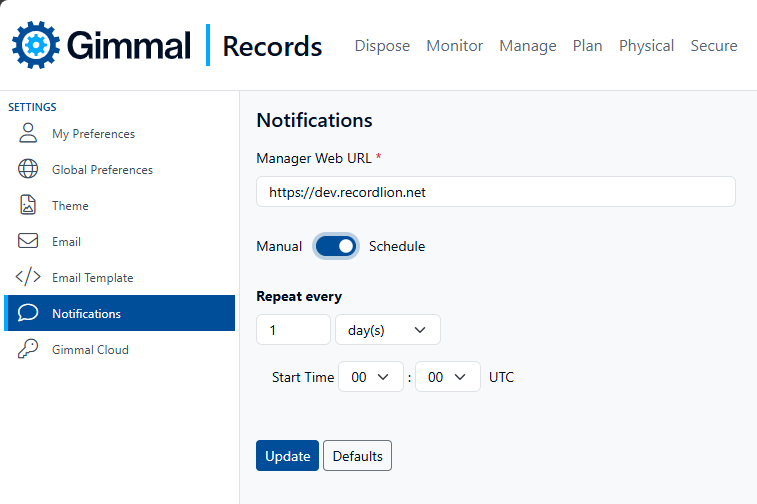Open the Dispose menu
The height and width of the screenshot is (504, 757).
(x=382, y=46)
